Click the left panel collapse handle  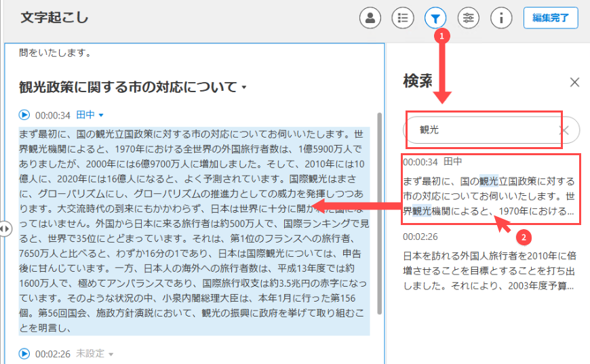pyautogui.click(x=5, y=229)
